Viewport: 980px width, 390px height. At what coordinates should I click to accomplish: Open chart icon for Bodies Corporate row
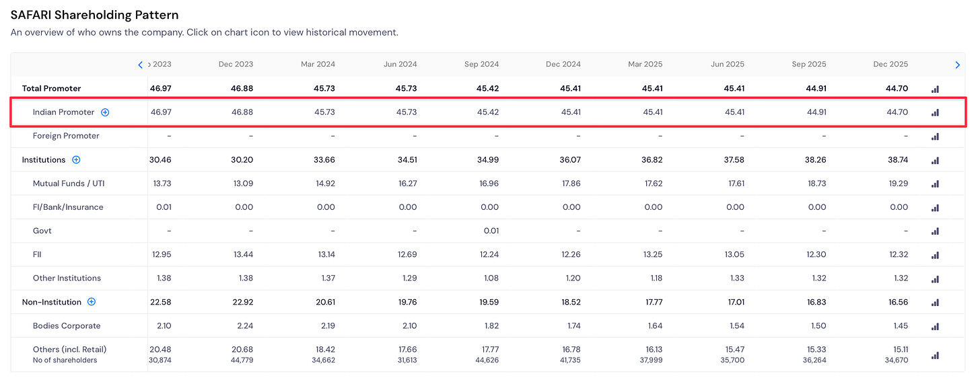(x=935, y=326)
